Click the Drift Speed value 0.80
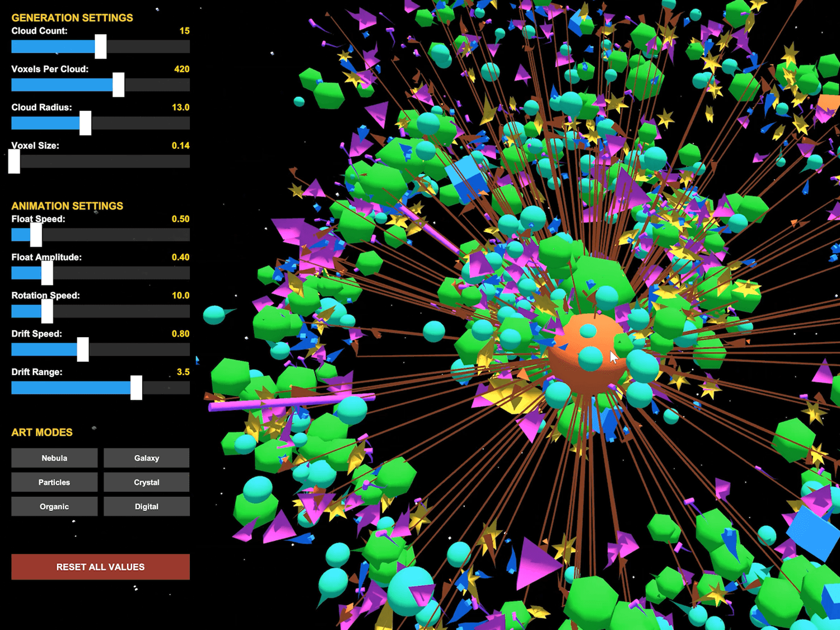 [x=180, y=334]
